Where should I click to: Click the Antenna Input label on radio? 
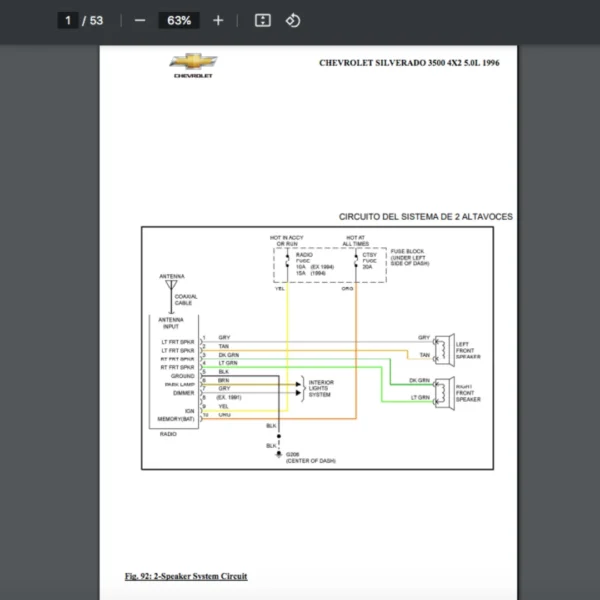(x=171, y=323)
